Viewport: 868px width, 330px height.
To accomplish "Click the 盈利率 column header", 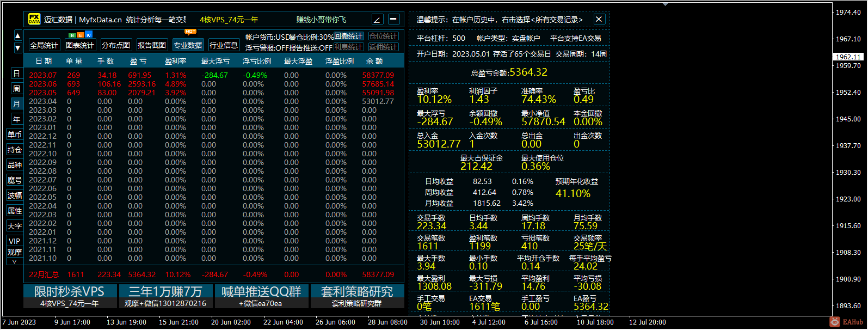I will [176, 61].
